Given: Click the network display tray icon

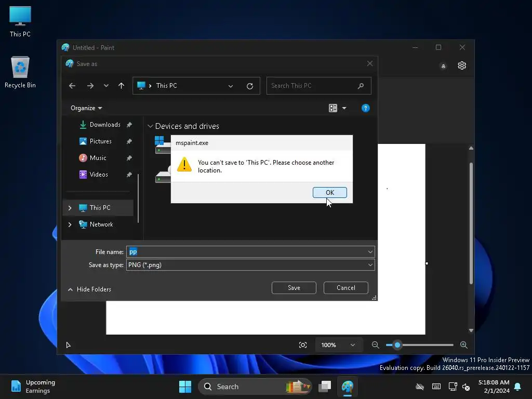Looking at the screenshot, I should pos(453,387).
